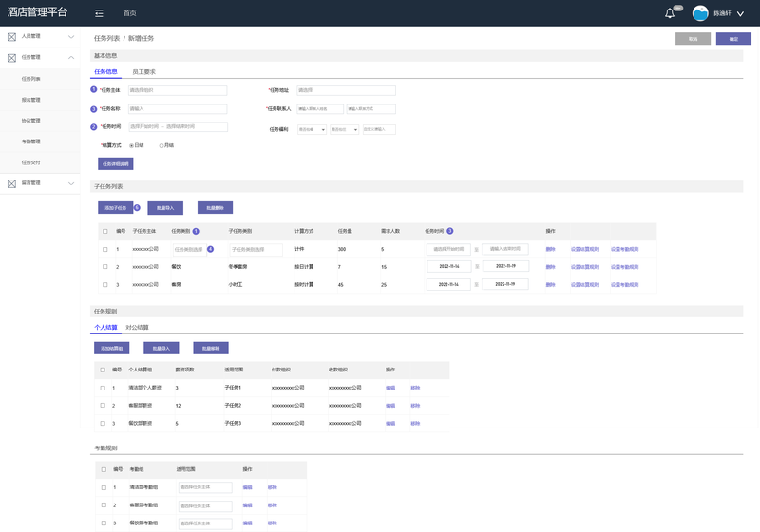760x532 pixels.
Task: Click 批量移除 in 任务规则 section
Action: click(x=211, y=348)
